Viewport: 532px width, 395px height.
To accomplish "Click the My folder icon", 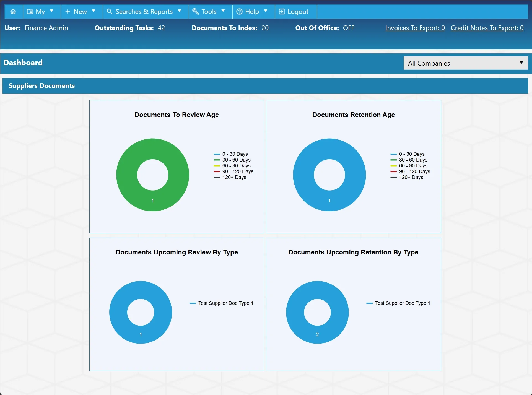I will click(30, 12).
